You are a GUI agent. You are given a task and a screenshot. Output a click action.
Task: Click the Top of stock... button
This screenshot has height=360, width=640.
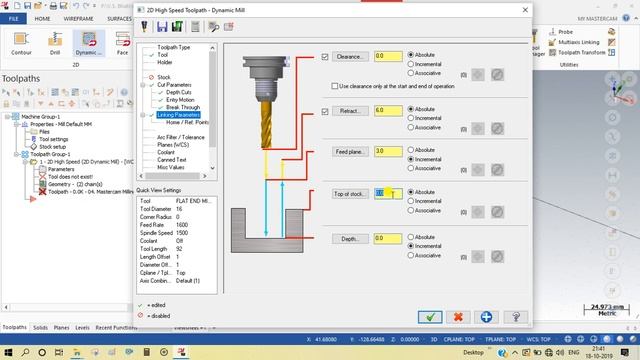[x=350, y=194]
